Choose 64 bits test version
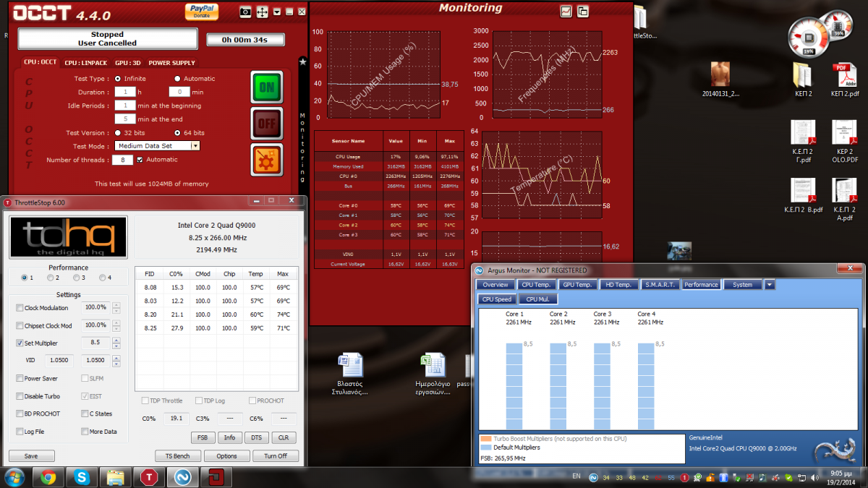 (177, 133)
